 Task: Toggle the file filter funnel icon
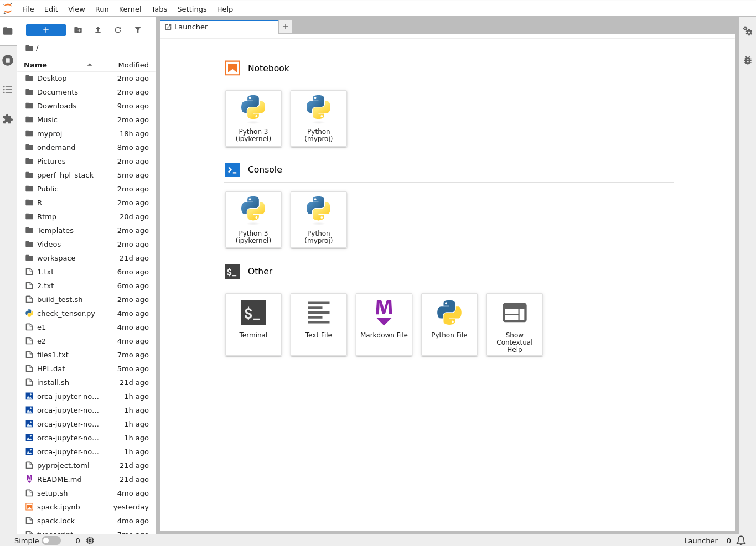[x=138, y=30]
